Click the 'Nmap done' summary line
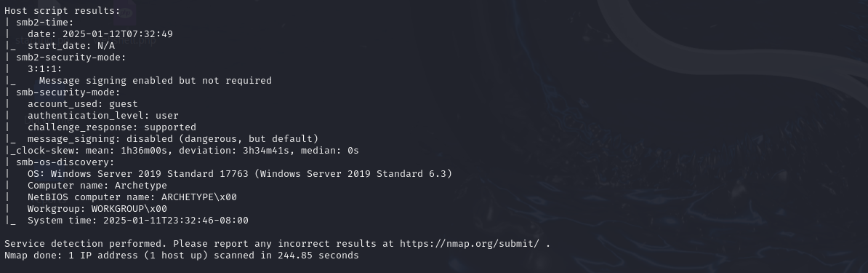The height and width of the screenshot is (273, 868). tap(182, 256)
